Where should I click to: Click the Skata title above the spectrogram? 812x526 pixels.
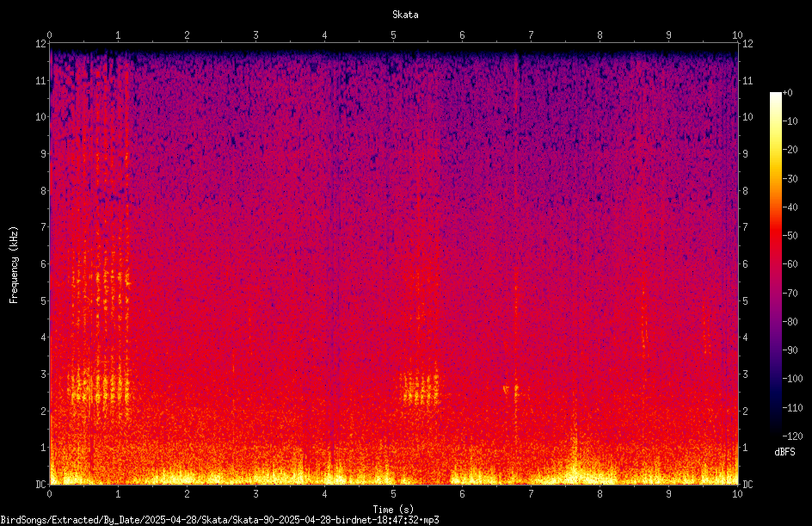[x=405, y=15]
